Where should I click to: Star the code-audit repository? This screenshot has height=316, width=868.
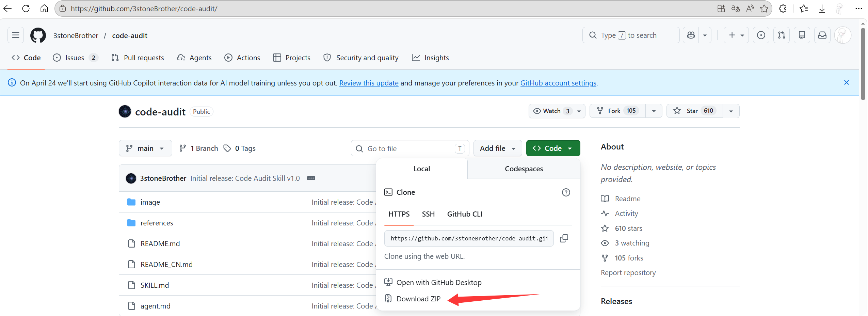[695, 111]
